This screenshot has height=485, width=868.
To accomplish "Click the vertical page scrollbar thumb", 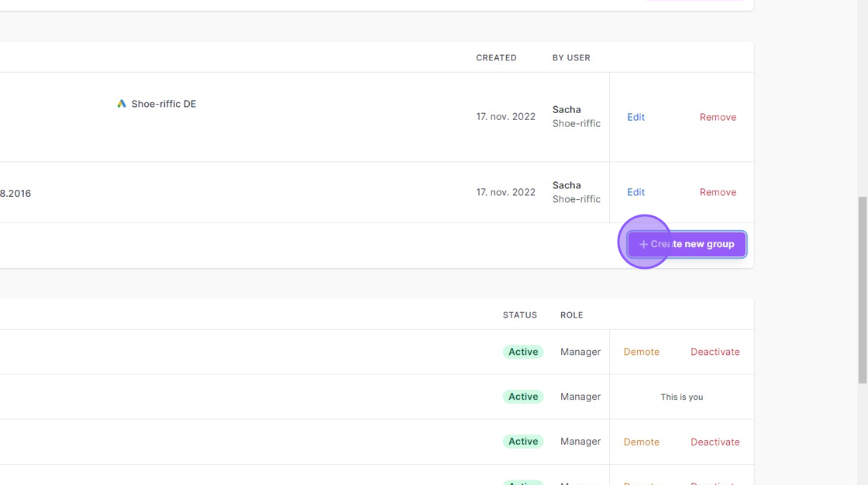I will click(x=863, y=290).
